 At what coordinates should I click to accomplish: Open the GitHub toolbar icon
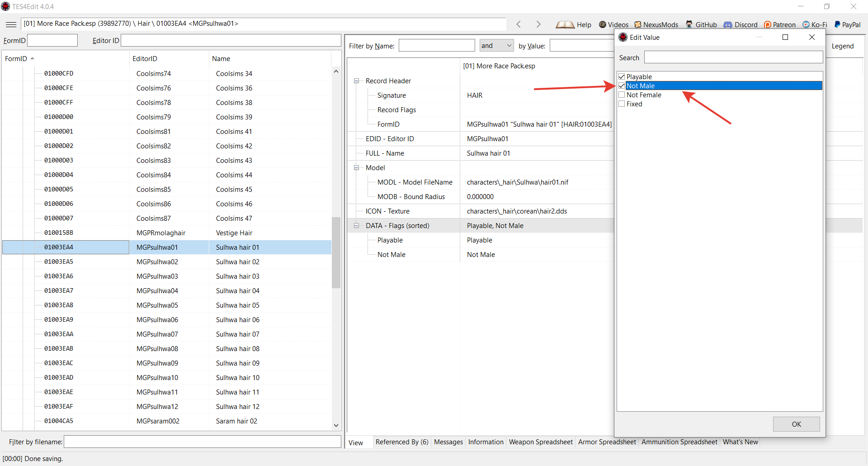coord(689,25)
